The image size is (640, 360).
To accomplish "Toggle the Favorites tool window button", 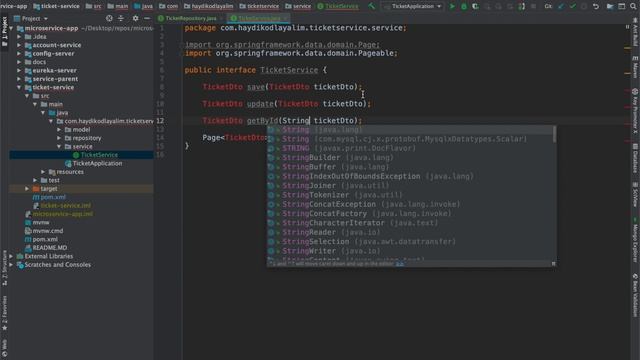I will click(x=4, y=313).
